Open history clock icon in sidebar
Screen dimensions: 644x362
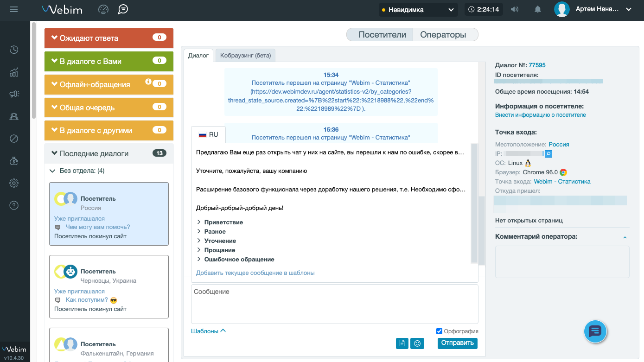coord(14,50)
